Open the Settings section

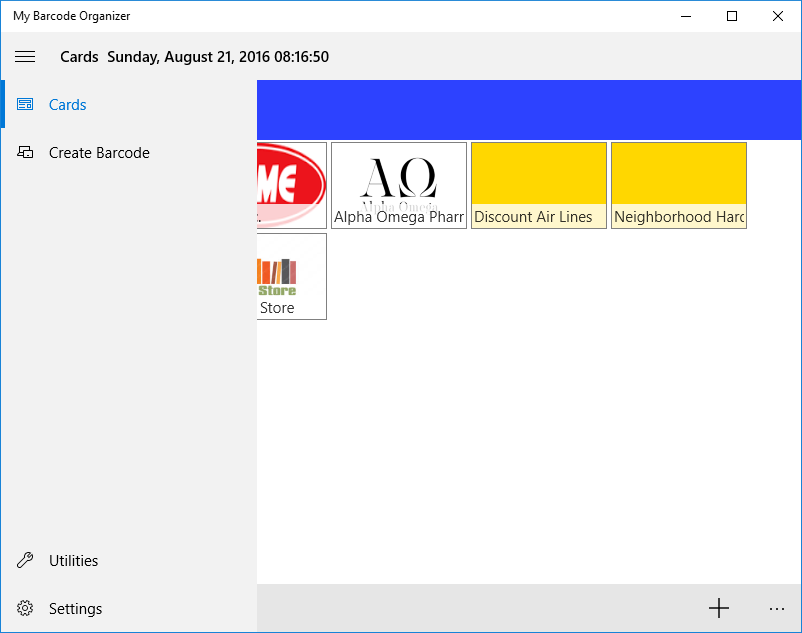pyautogui.click(x=76, y=608)
